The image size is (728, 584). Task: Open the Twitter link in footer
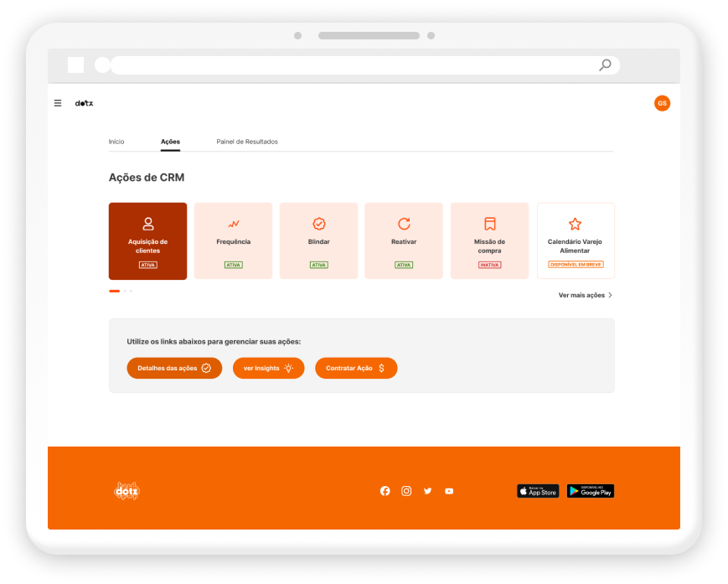[427, 491]
